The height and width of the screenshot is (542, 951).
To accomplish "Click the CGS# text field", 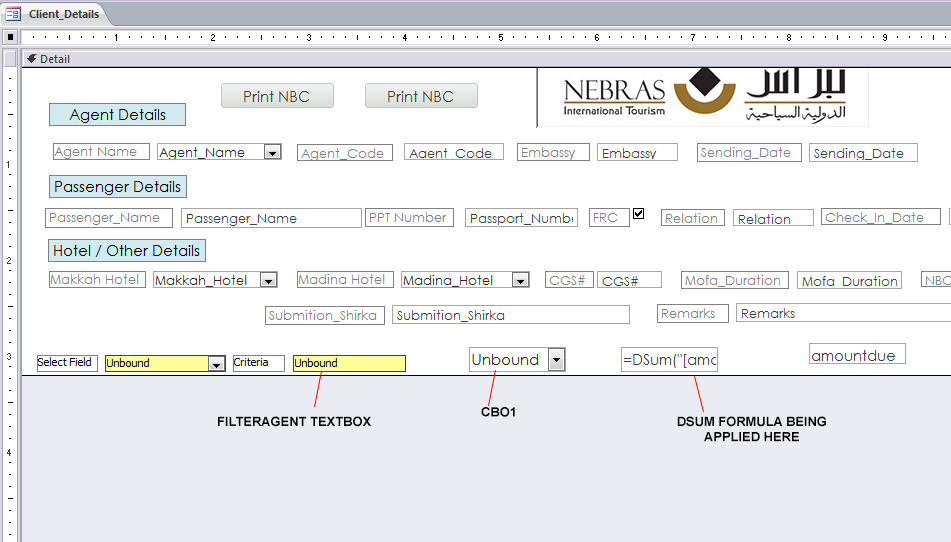I will pyautogui.click(x=629, y=279).
